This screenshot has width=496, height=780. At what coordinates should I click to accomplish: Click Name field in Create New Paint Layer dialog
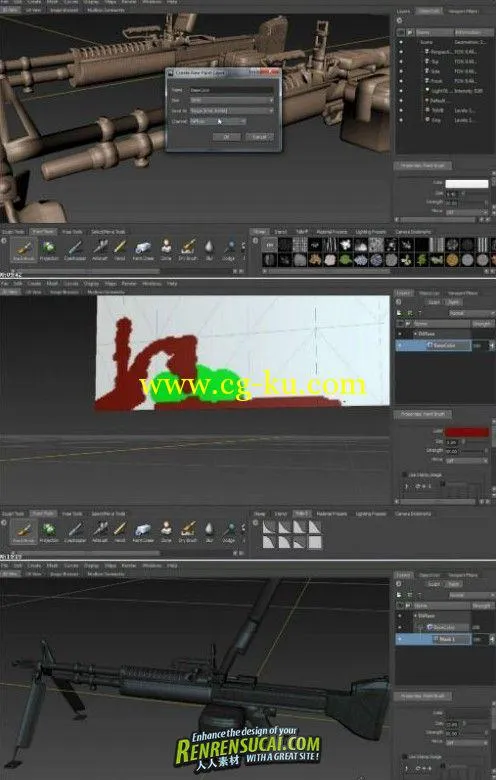[231, 90]
